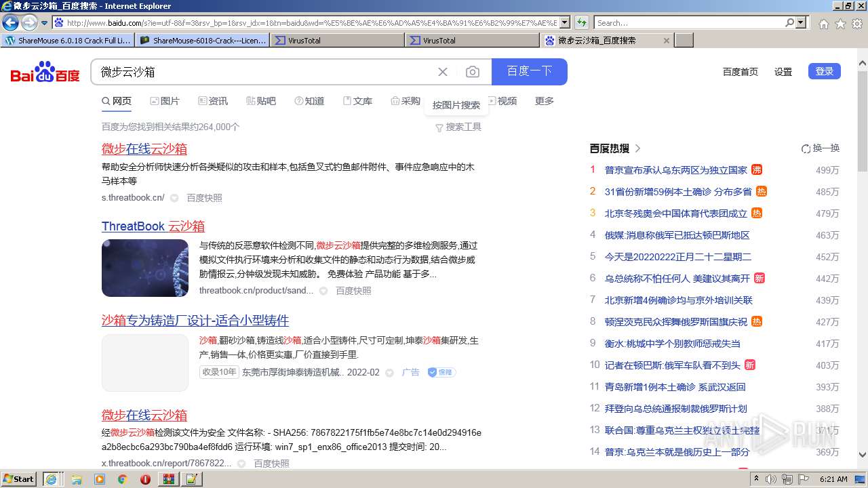Expand the address bar autocomplete dropdown
Screen dimensions: 868x488
[565, 23]
